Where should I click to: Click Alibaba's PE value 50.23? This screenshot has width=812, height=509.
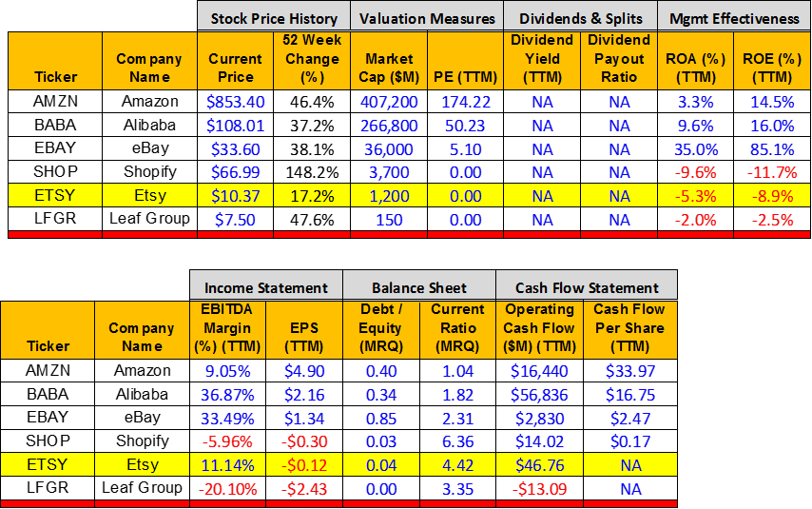466,126
